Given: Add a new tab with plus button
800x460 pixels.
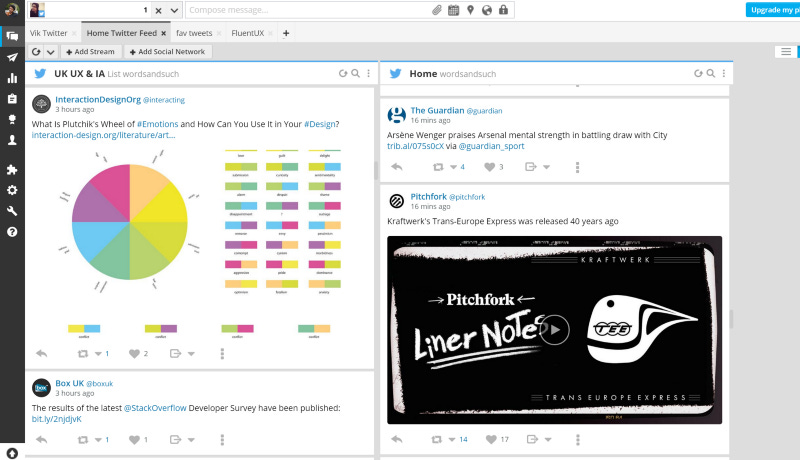Looking at the screenshot, I should pyautogui.click(x=286, y=33).
